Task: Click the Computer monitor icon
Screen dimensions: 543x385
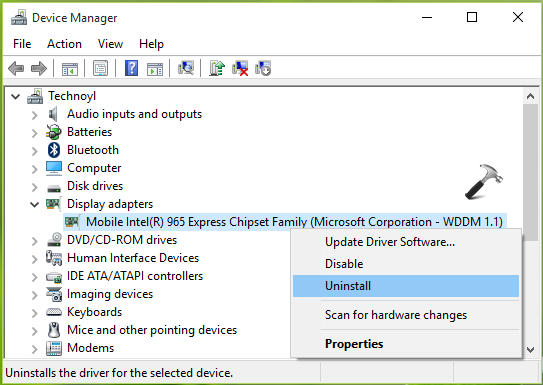Action: coord(54,168)
